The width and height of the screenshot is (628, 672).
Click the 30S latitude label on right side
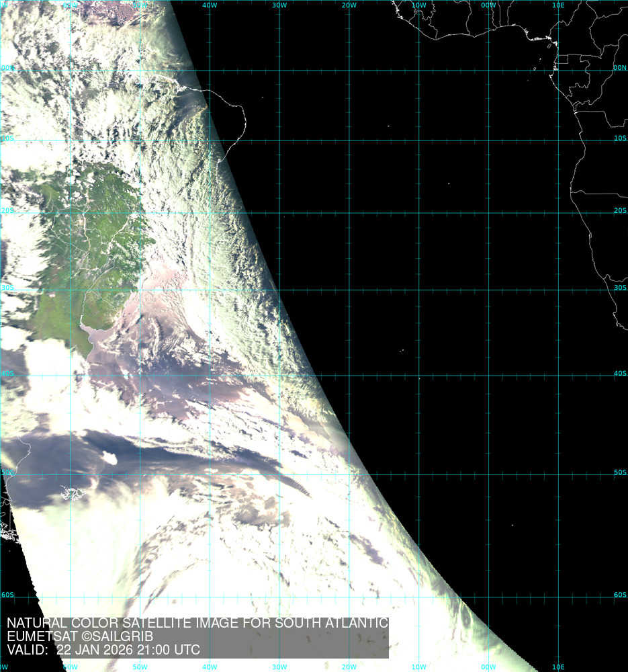619,288
